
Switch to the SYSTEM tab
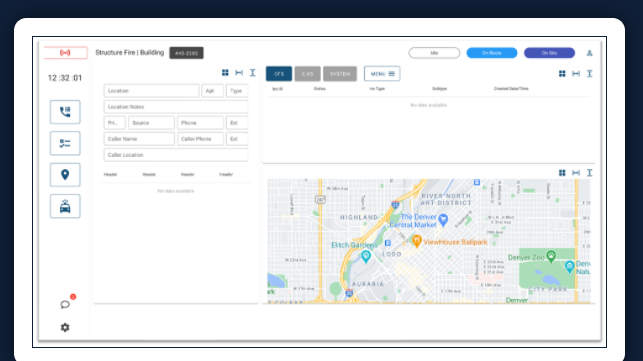[340, 74]
